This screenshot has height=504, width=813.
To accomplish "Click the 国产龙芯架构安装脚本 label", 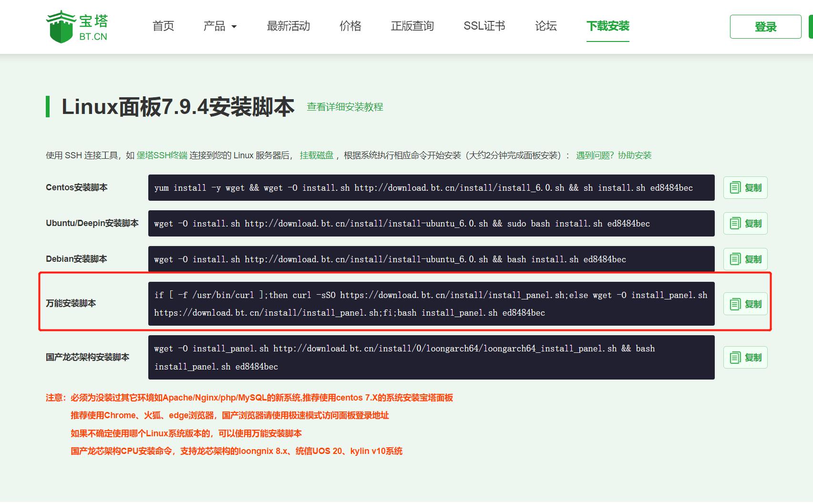I will pyautogui.click(x=88, y=357).
